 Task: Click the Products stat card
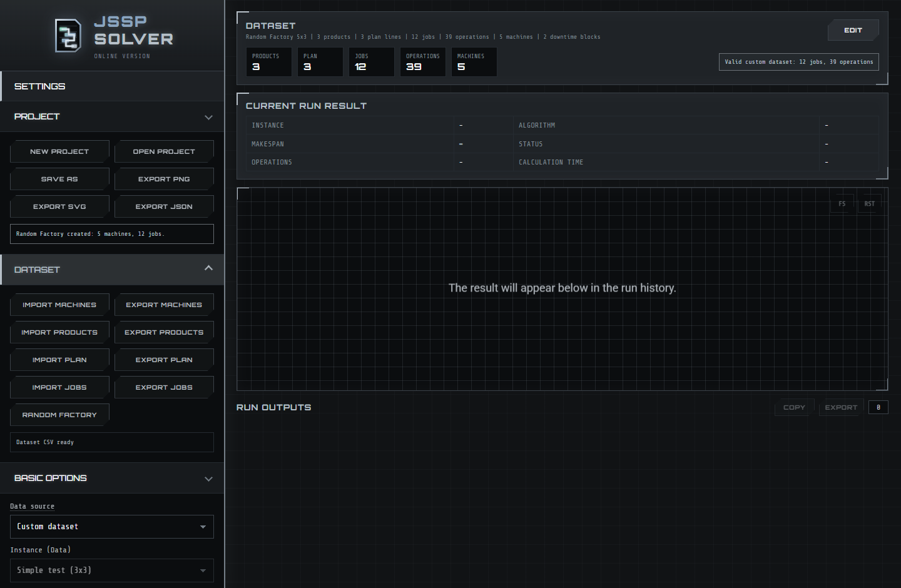click(x=268, y=62)
